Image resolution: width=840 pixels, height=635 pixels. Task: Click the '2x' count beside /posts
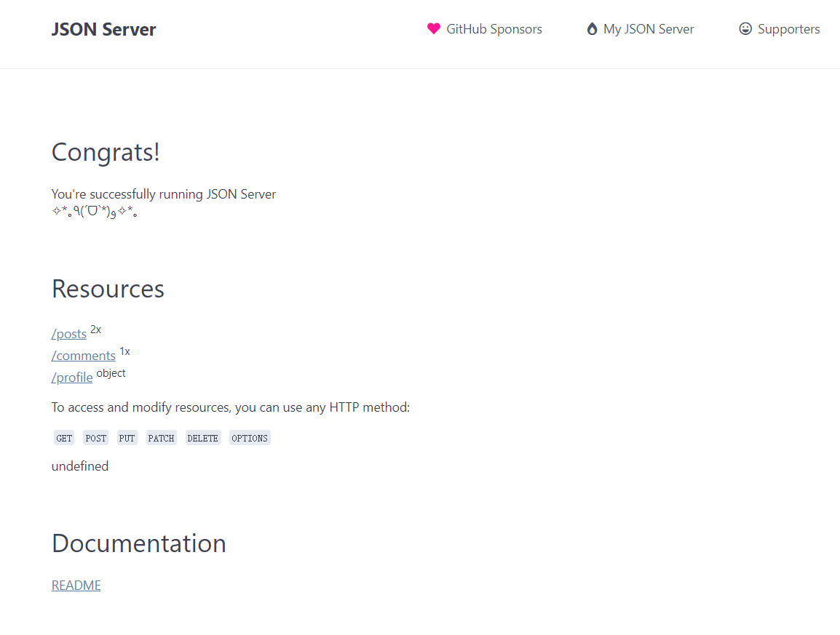(96, 330)
